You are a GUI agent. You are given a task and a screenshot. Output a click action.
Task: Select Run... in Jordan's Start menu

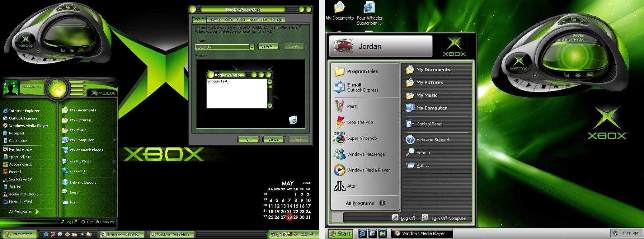coord(417,165)
